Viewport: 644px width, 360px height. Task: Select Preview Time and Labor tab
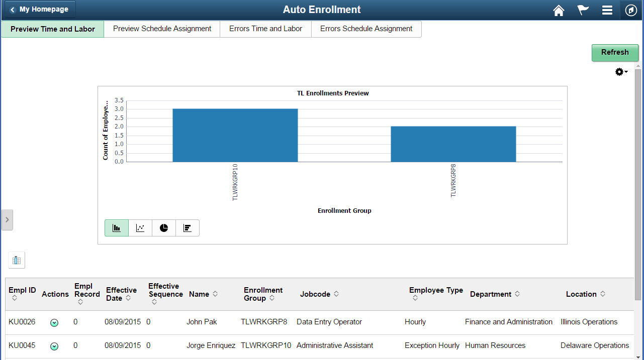tap(53, 29)
